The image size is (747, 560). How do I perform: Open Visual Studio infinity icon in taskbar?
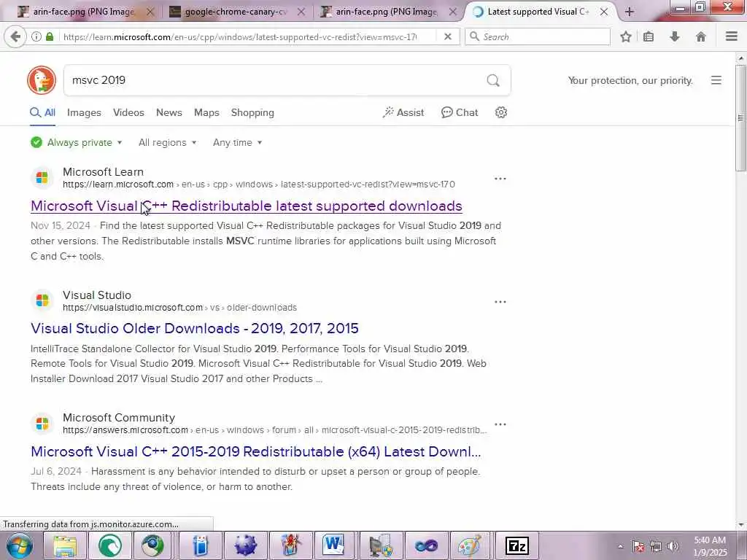[426, 545]
